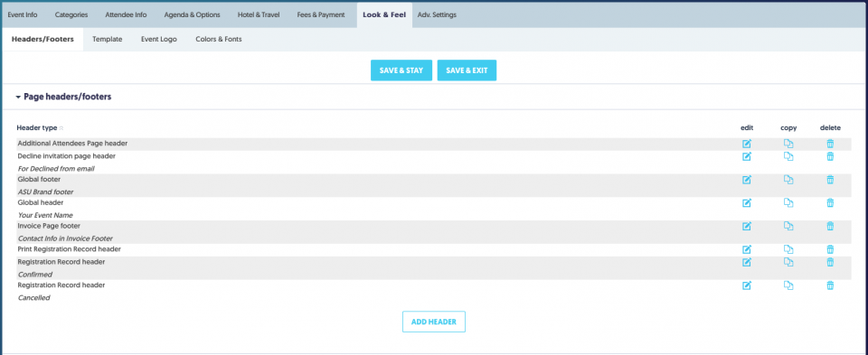
Task: Select 'Decline invitation page header' text
Action: (x=66, y=156)
